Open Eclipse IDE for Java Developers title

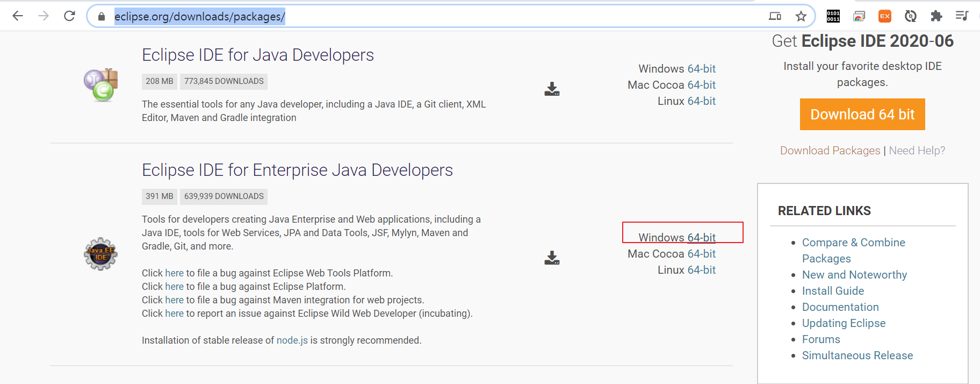258,55
